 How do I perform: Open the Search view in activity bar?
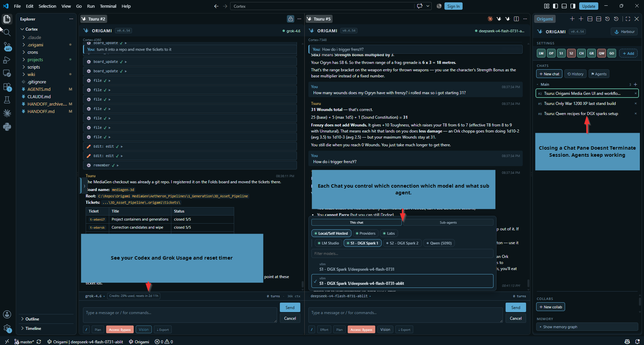[x=7, y=33]
